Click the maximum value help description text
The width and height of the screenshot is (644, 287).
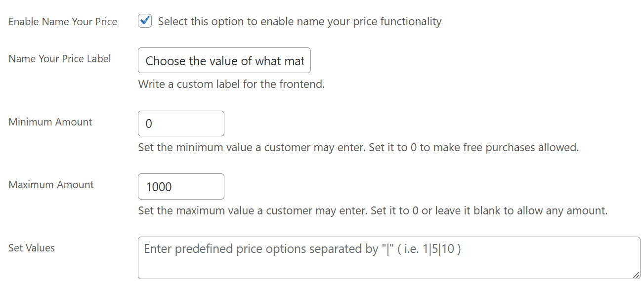[373, 210]
